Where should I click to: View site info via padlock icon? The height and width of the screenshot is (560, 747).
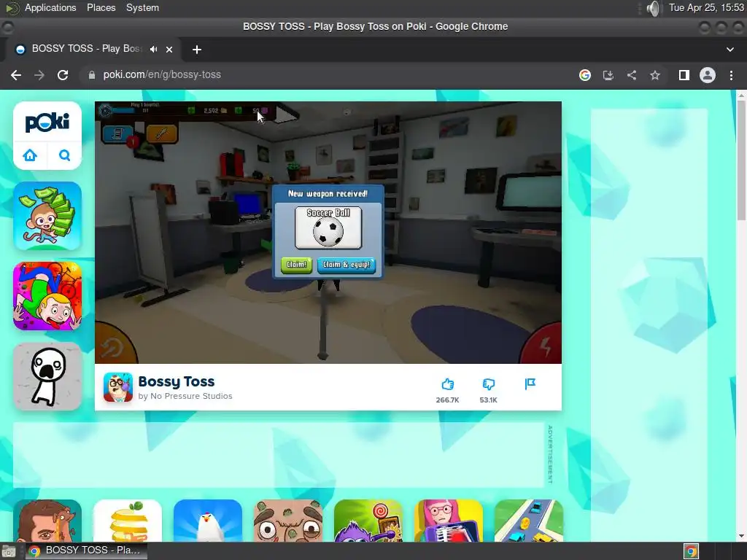pos(91,75)
